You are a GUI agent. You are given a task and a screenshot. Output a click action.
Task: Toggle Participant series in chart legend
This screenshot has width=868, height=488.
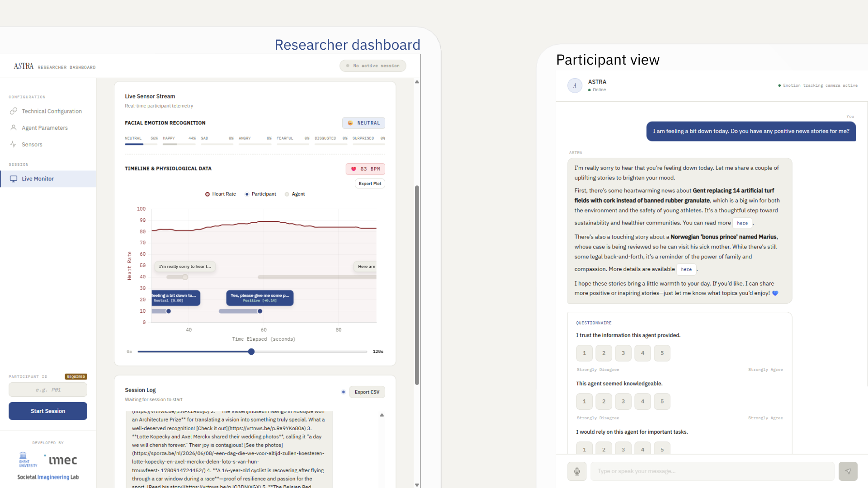click(260, 194)
